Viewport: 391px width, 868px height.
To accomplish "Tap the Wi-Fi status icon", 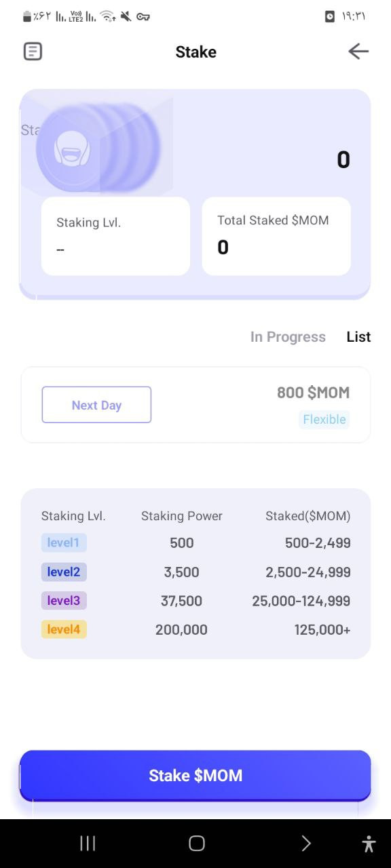I will [x=107, y=16].
